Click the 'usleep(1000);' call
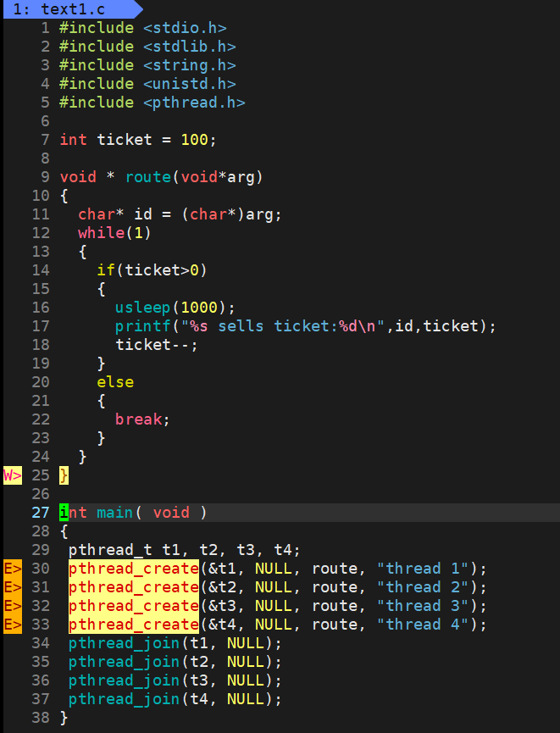 (175, 308)
